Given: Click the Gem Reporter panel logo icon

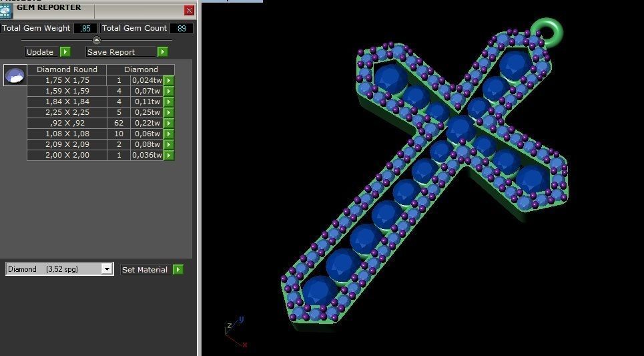Looking at the screenshot, I should pyautogui.click(x=6, y=11).
